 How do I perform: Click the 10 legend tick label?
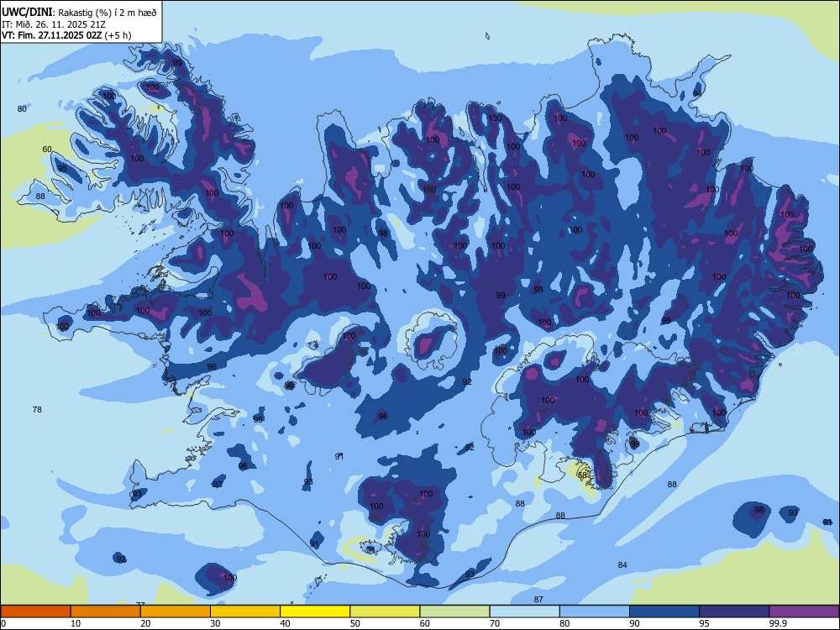(76, 623)
